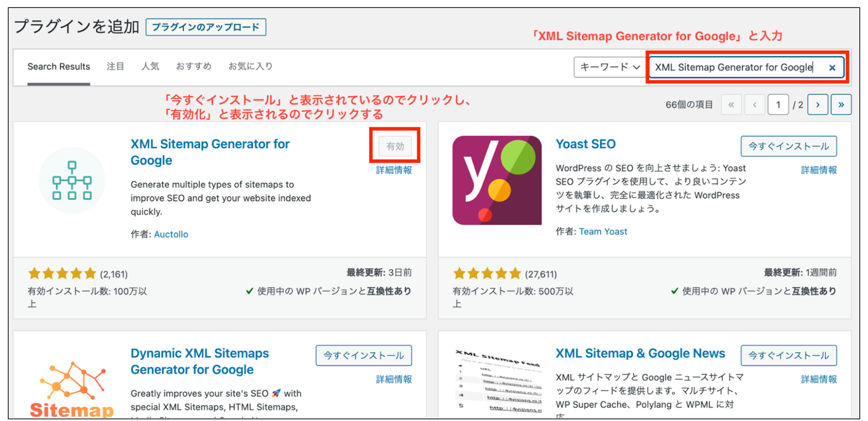Open 詳細情報 for XML Sitemap & Google News
The width and height of the screenshot is (868, 421).
pos(819,379)
